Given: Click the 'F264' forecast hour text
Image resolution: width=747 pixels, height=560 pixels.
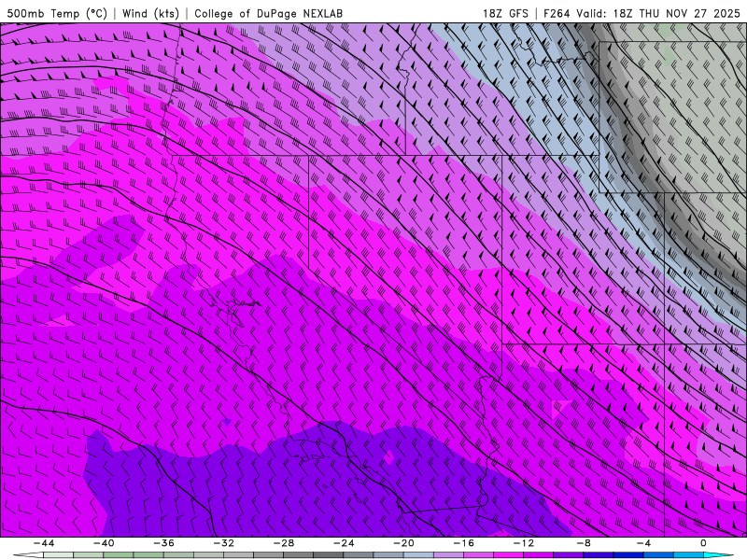Looking at the screenshot, I should click(557, 13).
